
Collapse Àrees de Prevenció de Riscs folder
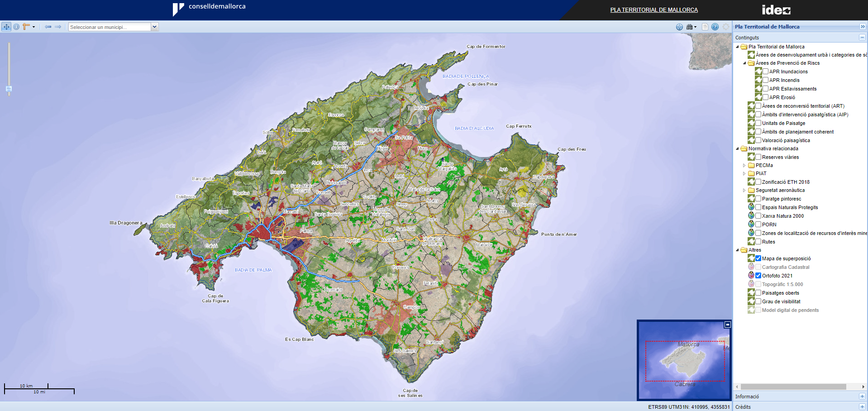(x=744, y=63)
